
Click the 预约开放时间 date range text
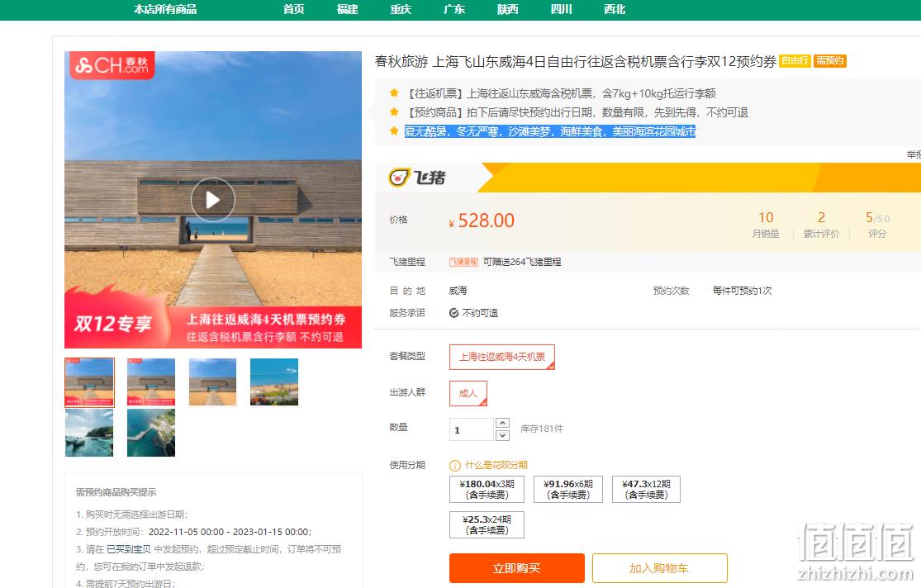(230, 532)
